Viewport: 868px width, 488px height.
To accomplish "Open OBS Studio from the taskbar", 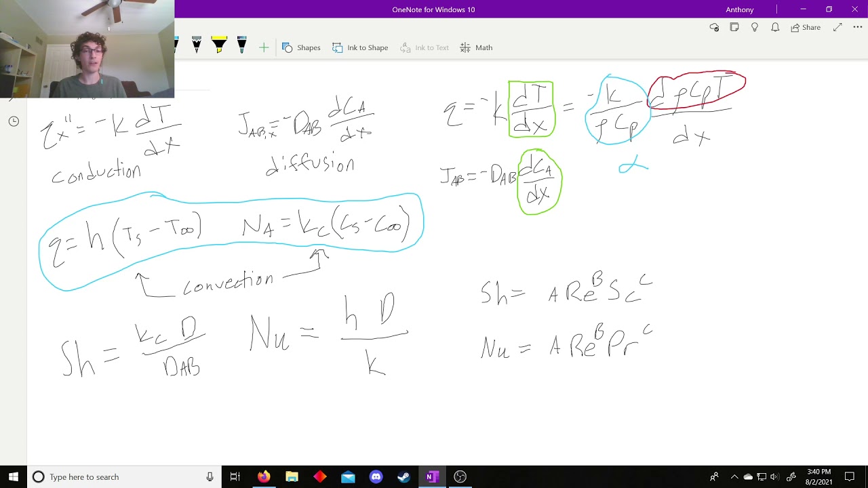I will pyautogui.click(x=460, y=476).
